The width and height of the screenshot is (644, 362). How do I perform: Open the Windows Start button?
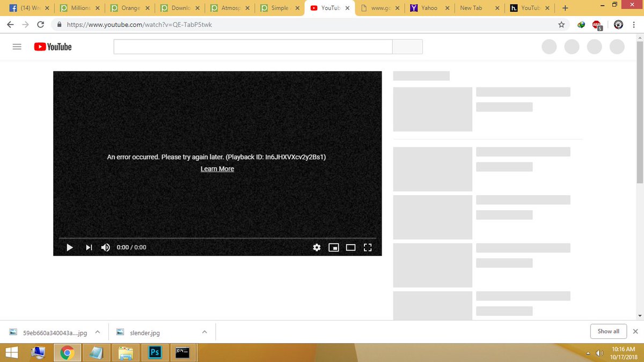(11, 352)
